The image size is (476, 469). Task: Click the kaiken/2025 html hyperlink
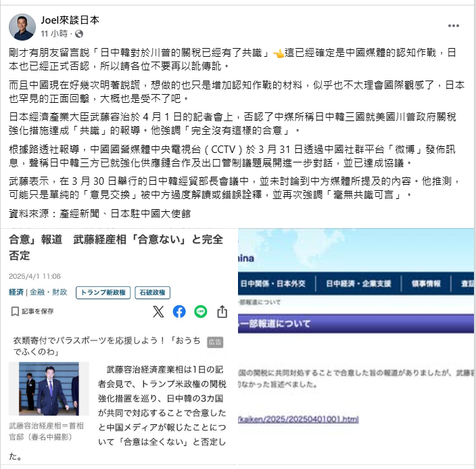[298, 420]
